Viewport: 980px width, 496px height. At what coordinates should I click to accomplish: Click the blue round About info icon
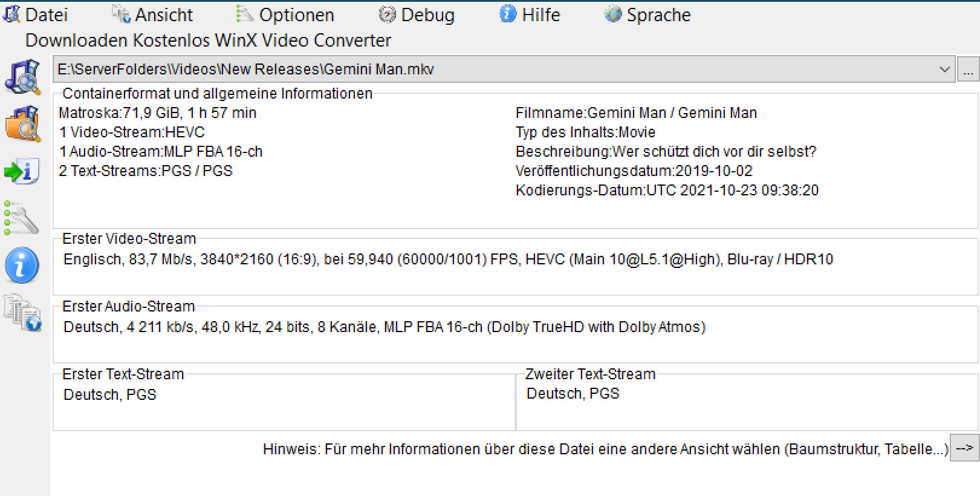pyautogui.click(x=22, y=265)
